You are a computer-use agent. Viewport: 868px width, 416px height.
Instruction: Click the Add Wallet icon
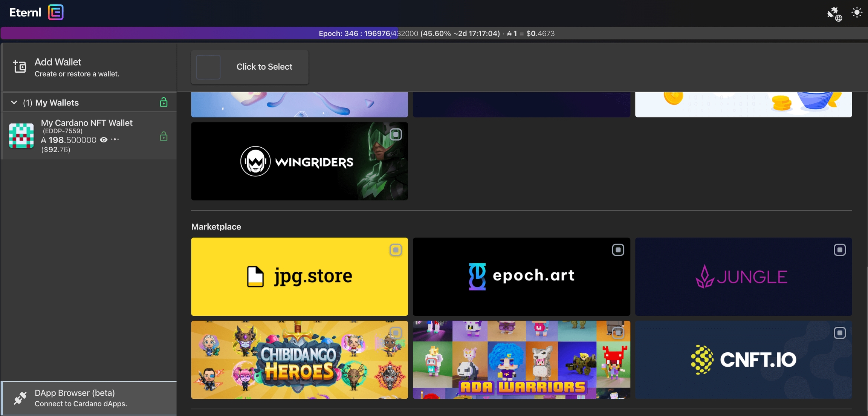click(x=20, y=67)
